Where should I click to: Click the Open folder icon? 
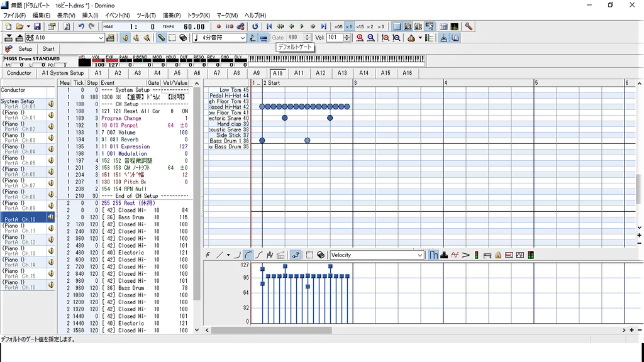(19, 26)
